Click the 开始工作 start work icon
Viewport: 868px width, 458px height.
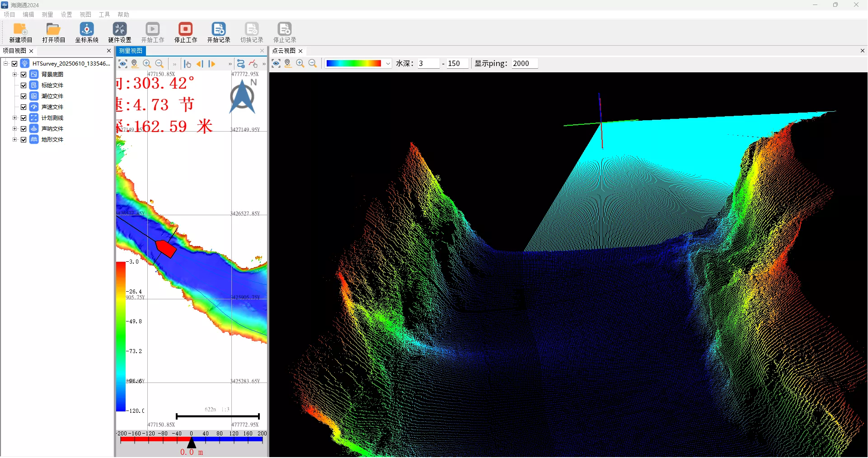point(153,29)
